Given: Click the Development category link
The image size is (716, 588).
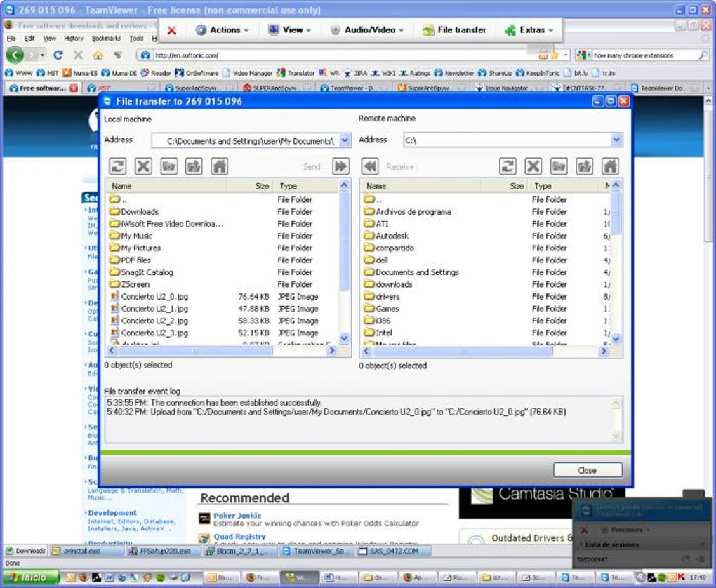Looking at the screenshot, I should coord(112,513).
